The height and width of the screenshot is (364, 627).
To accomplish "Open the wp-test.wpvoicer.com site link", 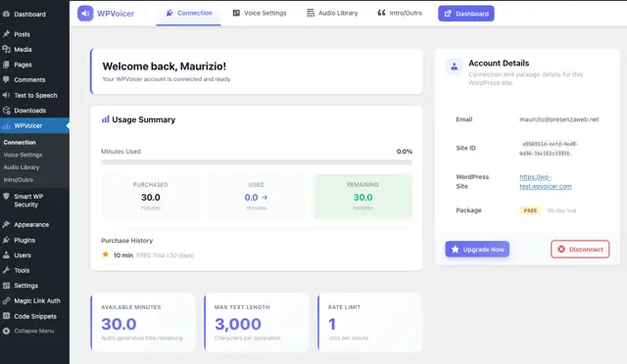I will 546,181.
